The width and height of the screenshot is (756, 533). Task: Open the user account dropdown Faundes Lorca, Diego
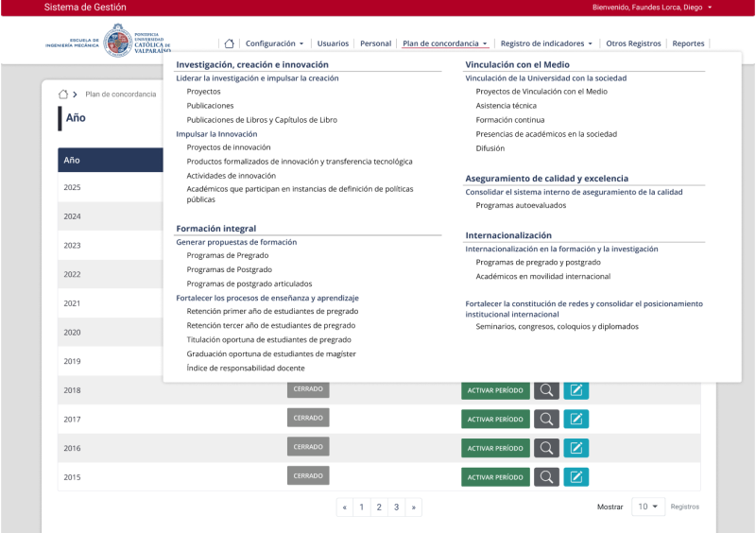[652, 8]
